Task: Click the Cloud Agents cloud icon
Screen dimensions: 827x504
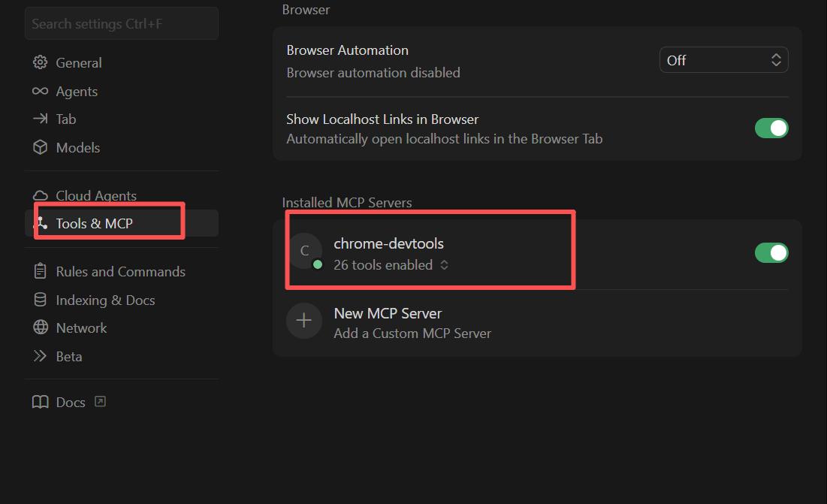Action: 40,196
